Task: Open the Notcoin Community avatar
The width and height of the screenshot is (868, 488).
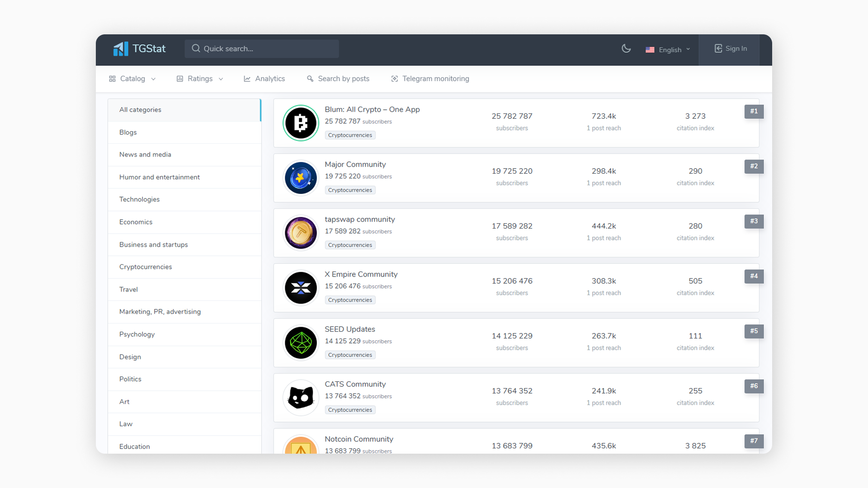Action: pyautogui.click(x=301, y=444)
